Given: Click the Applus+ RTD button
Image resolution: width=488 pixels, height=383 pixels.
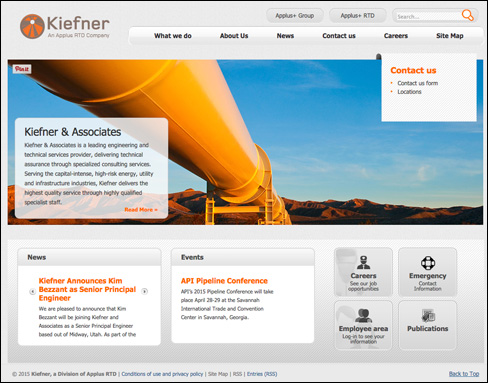Looking at the screenshot, I should coord(357,16).
